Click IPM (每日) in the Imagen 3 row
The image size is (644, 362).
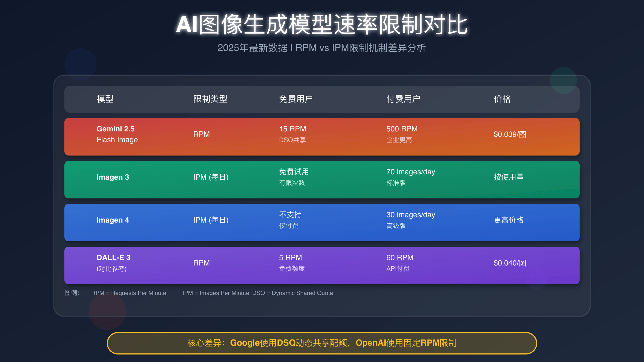[211, 177]
